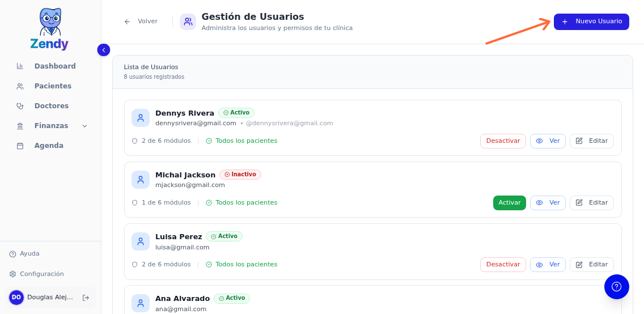
Task: Click the Activo badge for Ana Alvarado
Action: pyautogui.click(x=232, y=298)
